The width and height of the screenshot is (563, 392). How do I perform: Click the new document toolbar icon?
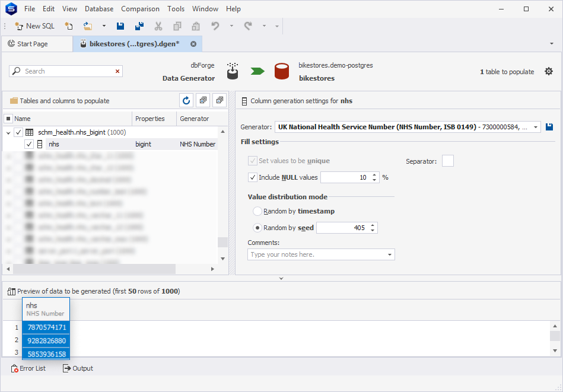click(69, 26)
